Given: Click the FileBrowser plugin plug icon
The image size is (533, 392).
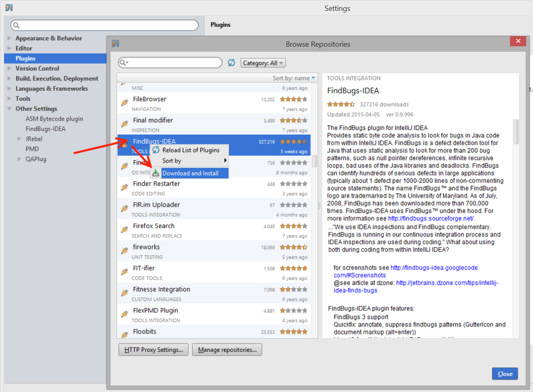Looking at the screenshot, I should click(x=125, y=102).
